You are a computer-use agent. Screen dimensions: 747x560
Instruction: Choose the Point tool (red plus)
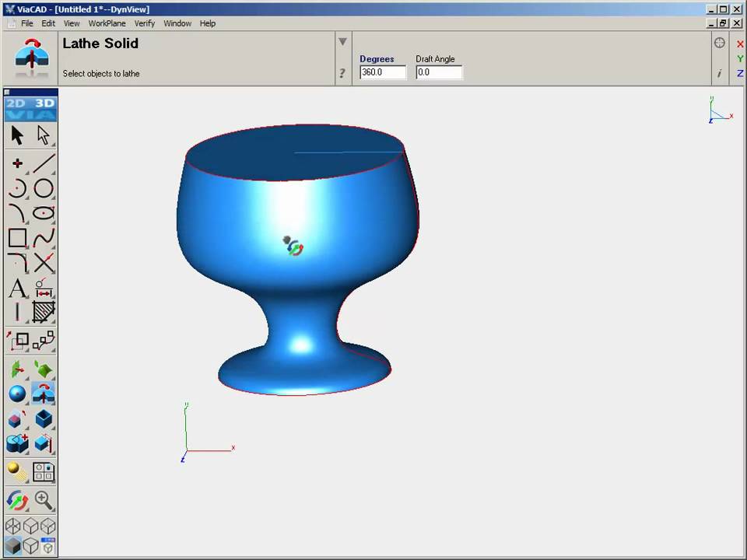coord(18,163)
